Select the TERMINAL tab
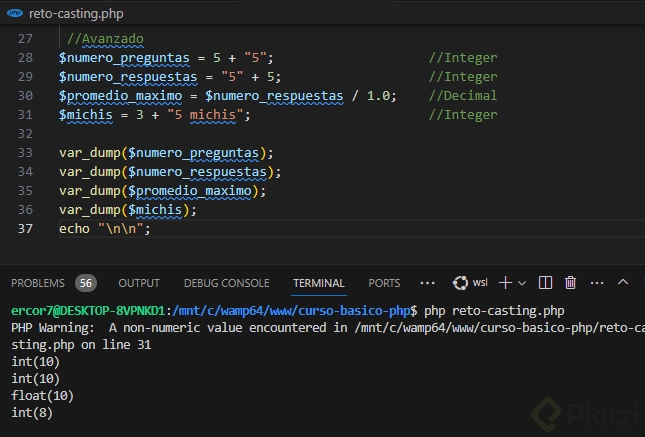This screenshot has height=437, width=645. 318,283
